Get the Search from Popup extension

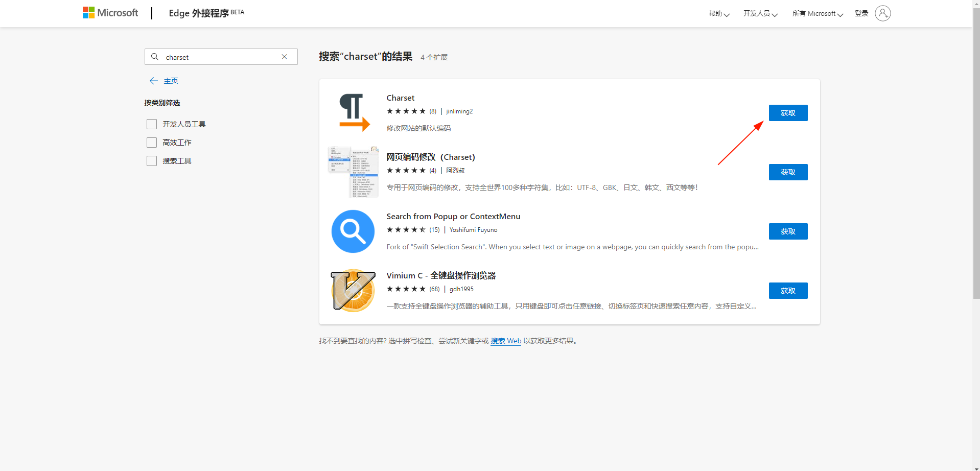pos(788,231)
